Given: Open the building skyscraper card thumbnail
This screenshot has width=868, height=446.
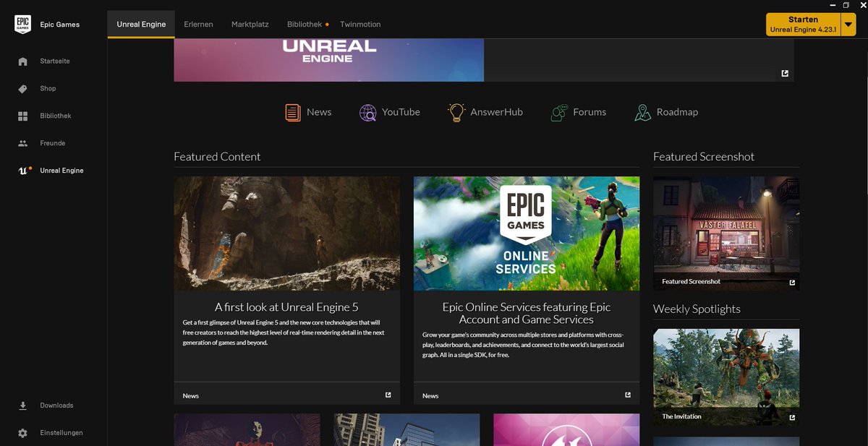Looking at the screenshot, I should click(407, 429).
